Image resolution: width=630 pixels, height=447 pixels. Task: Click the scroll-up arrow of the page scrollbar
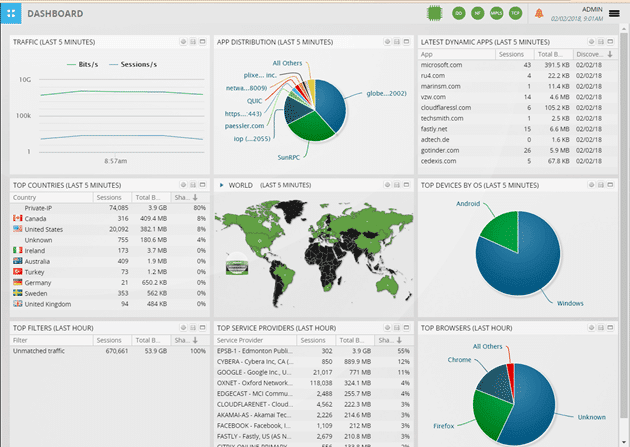[624, 29]
